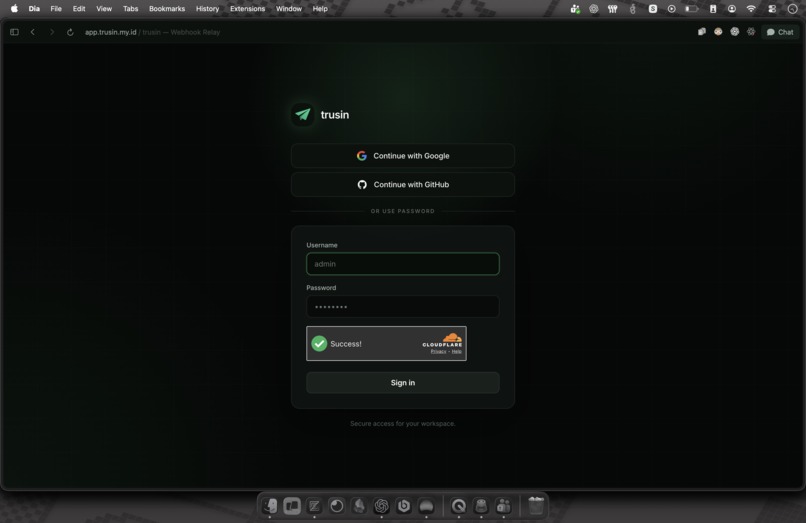Viewport: 806px width, 523px height.
Task: Open the Extensions menu
Action: 247,9
